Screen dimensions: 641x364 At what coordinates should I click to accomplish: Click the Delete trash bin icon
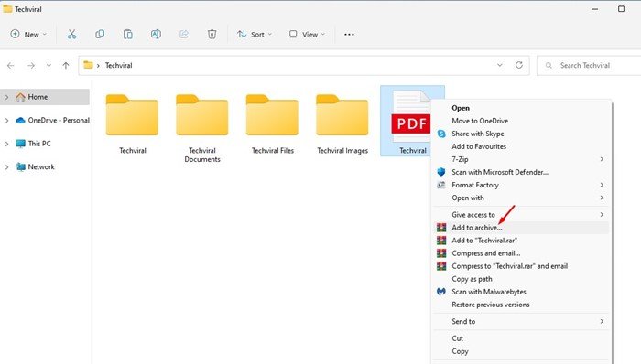point(212,34)
